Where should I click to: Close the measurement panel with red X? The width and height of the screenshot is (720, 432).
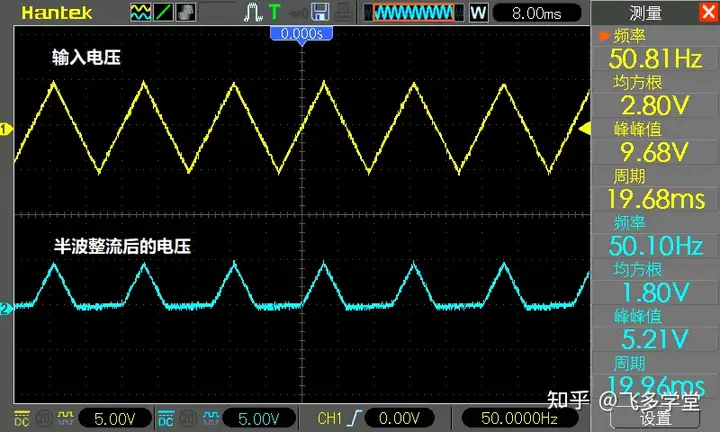click(709, 11)
